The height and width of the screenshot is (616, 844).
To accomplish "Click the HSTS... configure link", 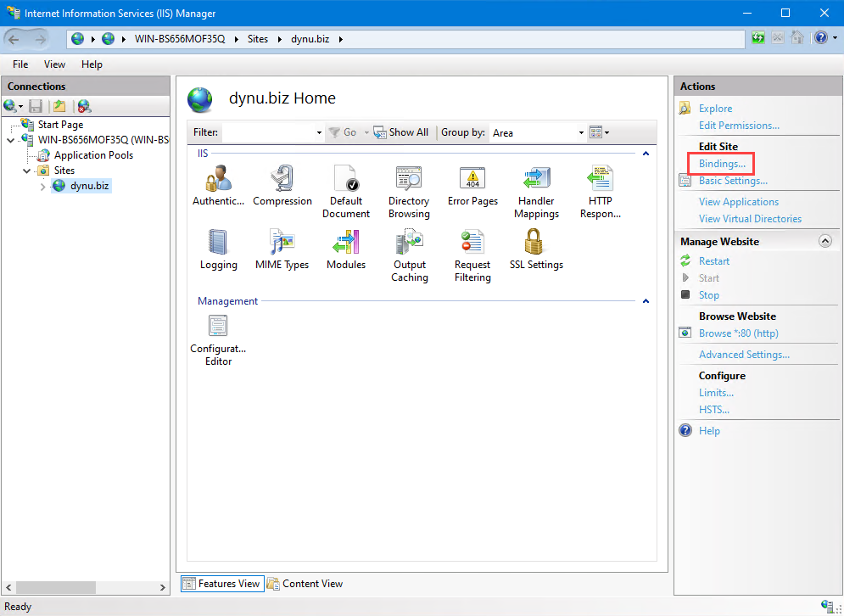I will pos(714,410).
